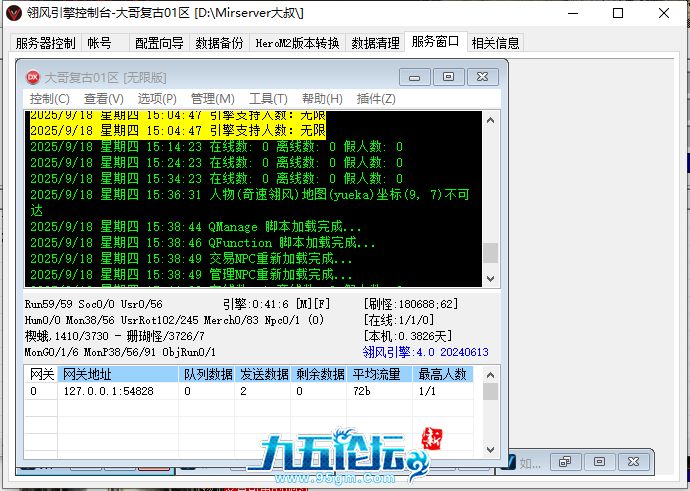Click the [刷怪:180688;62] status text

click(411, 304)
